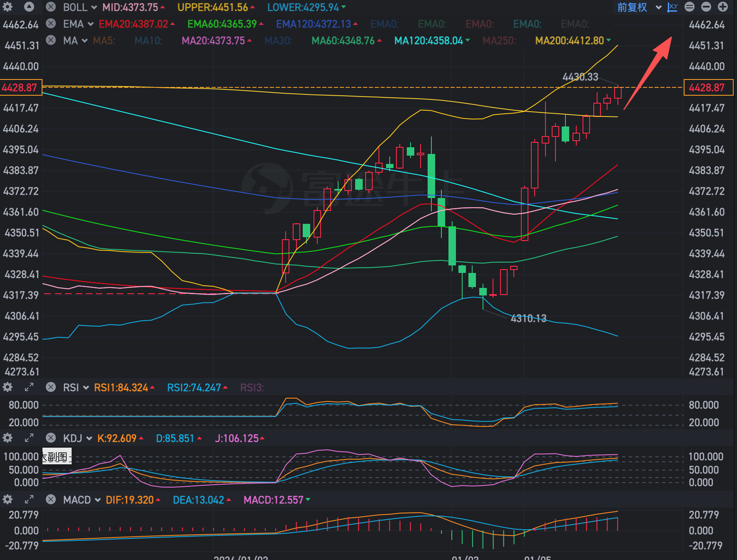The image size is (737, 560).
Task: Click the 01/03 date axis label
Action: coord(465,557)
